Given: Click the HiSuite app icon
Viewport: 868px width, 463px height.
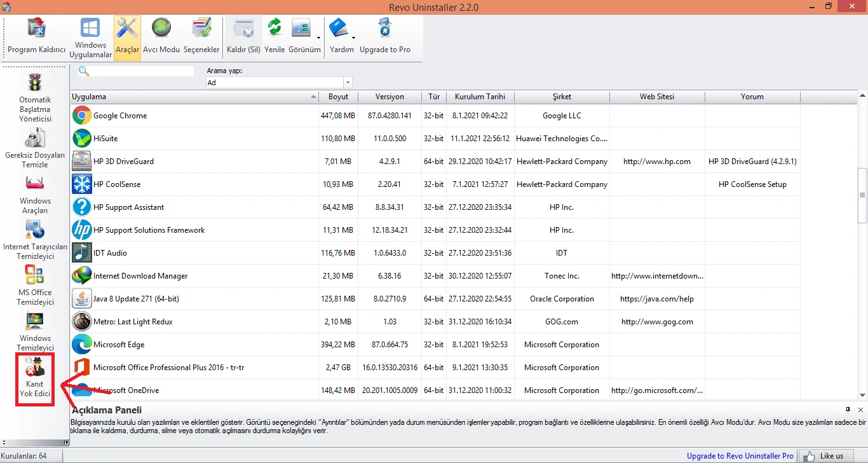Looking at the screenshot, I should pyautogui.click(x=82, y=139).
